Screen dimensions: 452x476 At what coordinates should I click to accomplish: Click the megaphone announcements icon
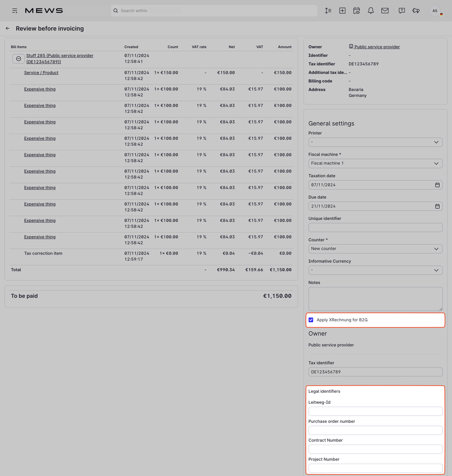[416, 11]
